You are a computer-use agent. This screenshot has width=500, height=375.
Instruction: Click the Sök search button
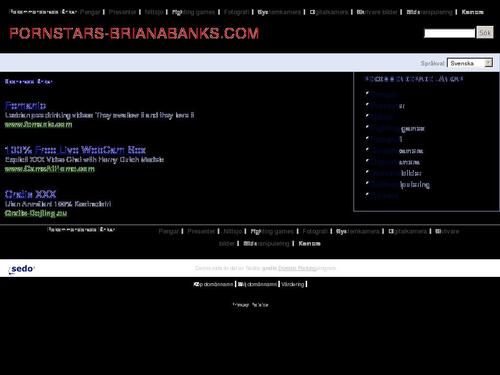[x=485, y=32]
